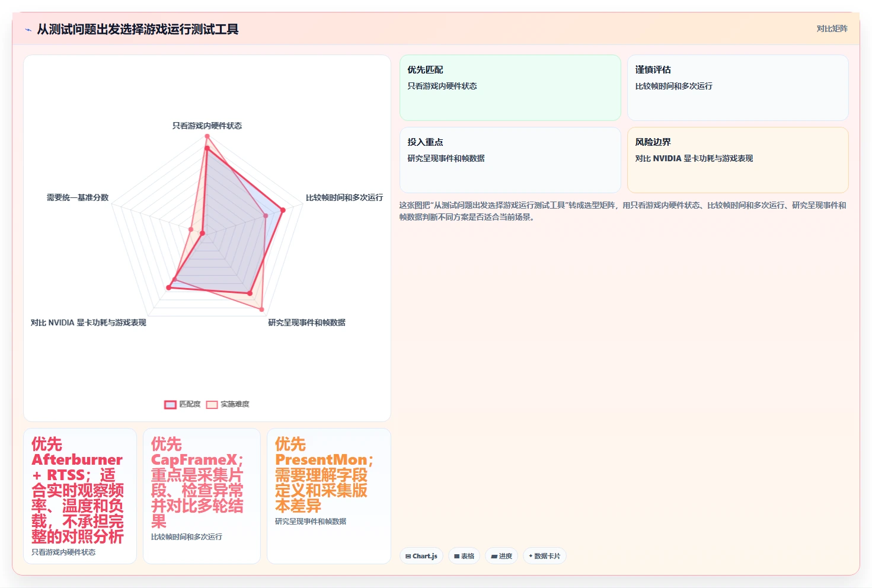This screenshot has width=872, height=588.
Task: Click the 优先 CapFrameX recommendation heading
Action: click(x=197, y=482)
